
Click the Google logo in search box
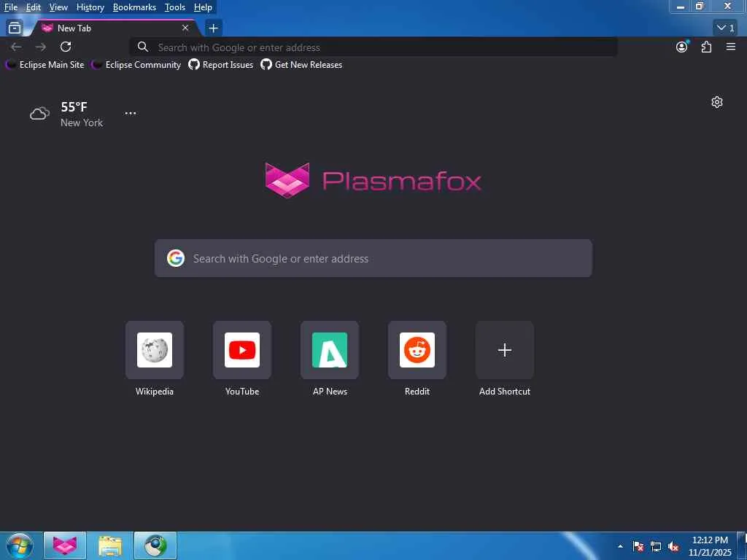[176, 258]
